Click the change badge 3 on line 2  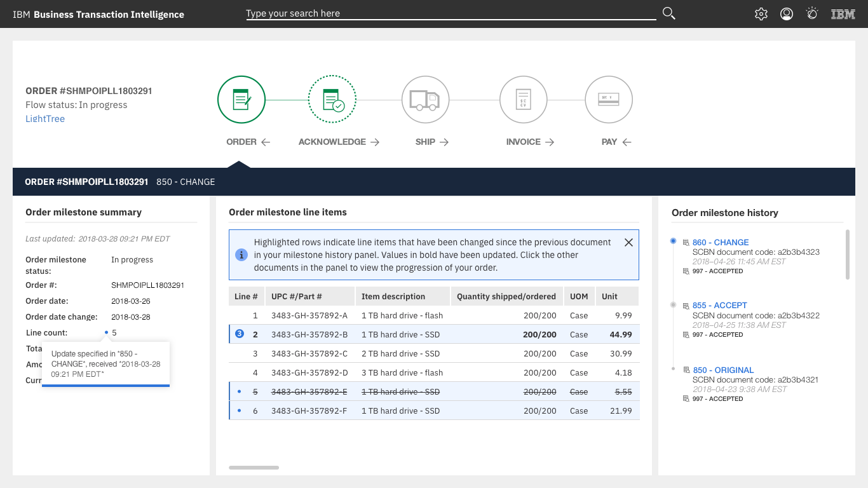(240, 334)
